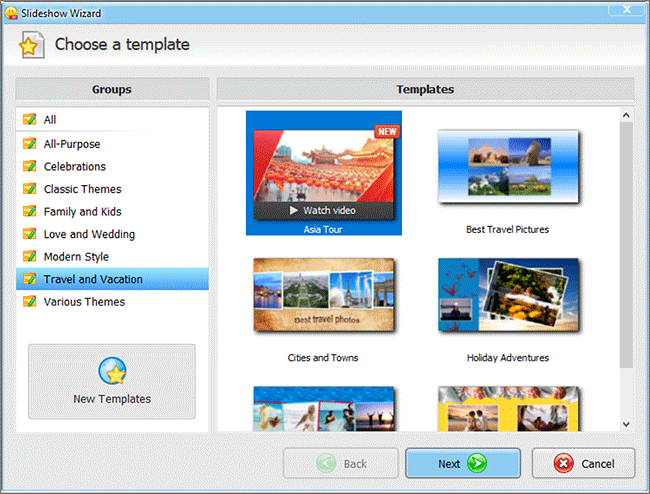Play the Asia Tour Watch video preview

pyautogui.click(x=323, y=210)
